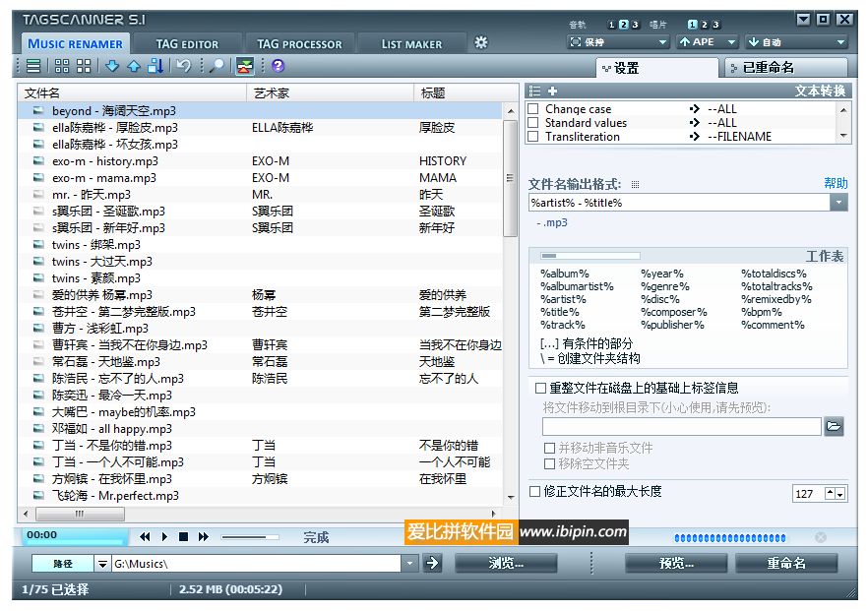
Task: Click the invert selection grid icon
Action: coord(84,67)
